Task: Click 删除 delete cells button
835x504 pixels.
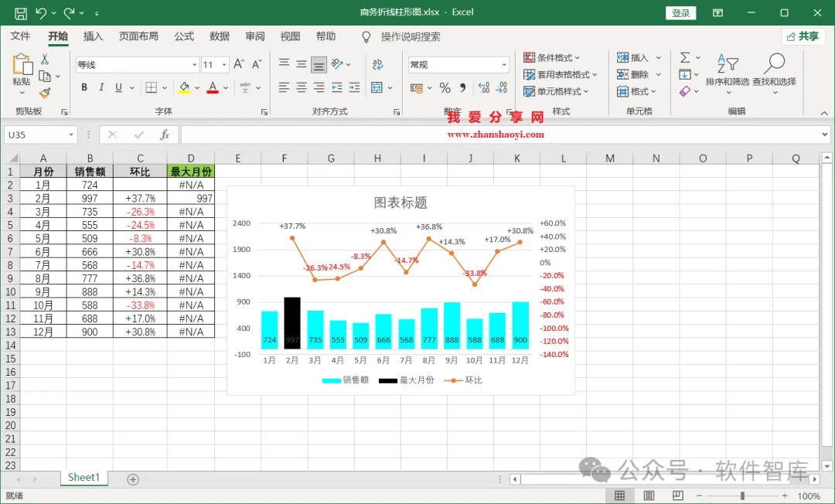Action: tap(632, 74)
